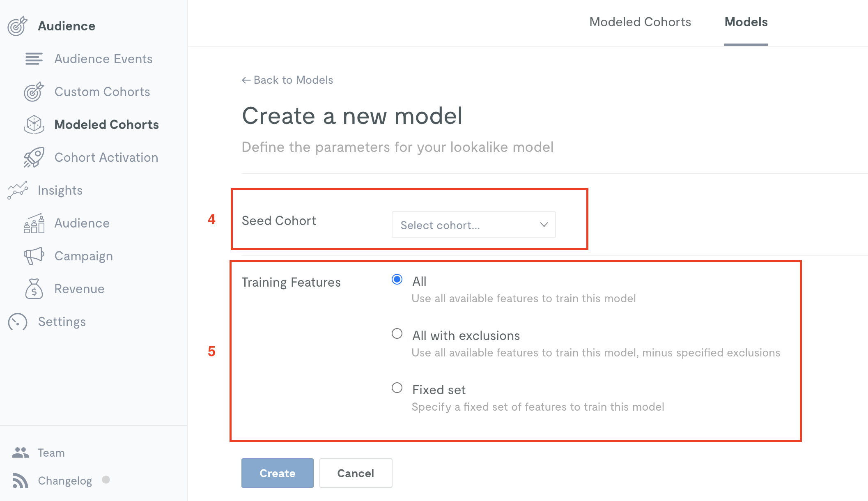Click 'Define the parameters for your lookalike model'
The height and width of the screenshot is (501, 868).
(x=397, y=147)
